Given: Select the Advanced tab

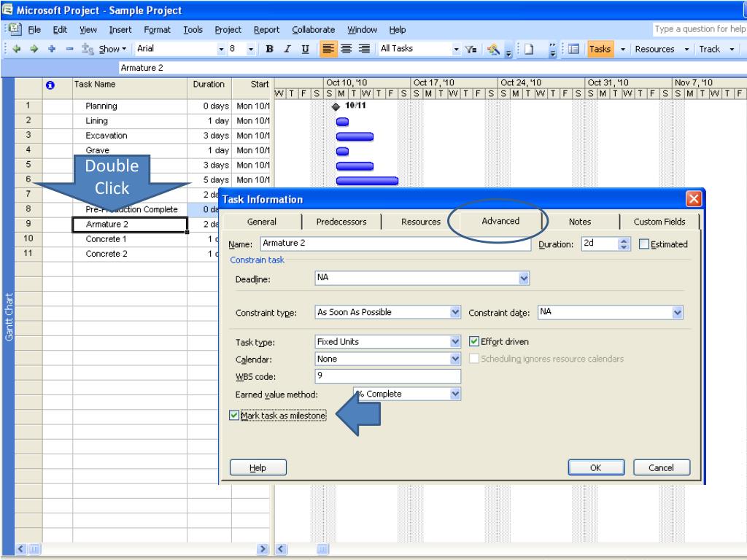Looking at the screenshot, I should [500, 221].
